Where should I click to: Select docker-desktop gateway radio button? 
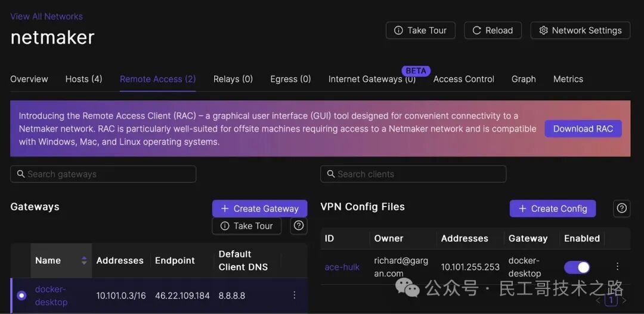coord(21,295)
